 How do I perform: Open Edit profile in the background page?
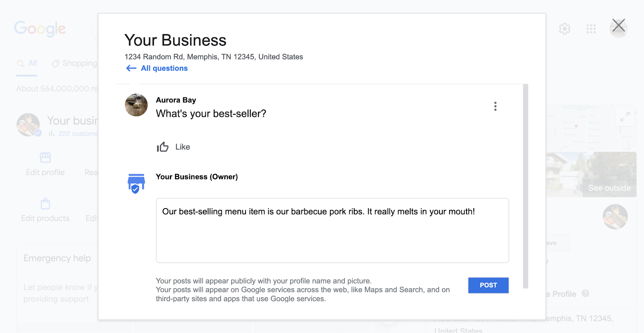pos(45,172)
